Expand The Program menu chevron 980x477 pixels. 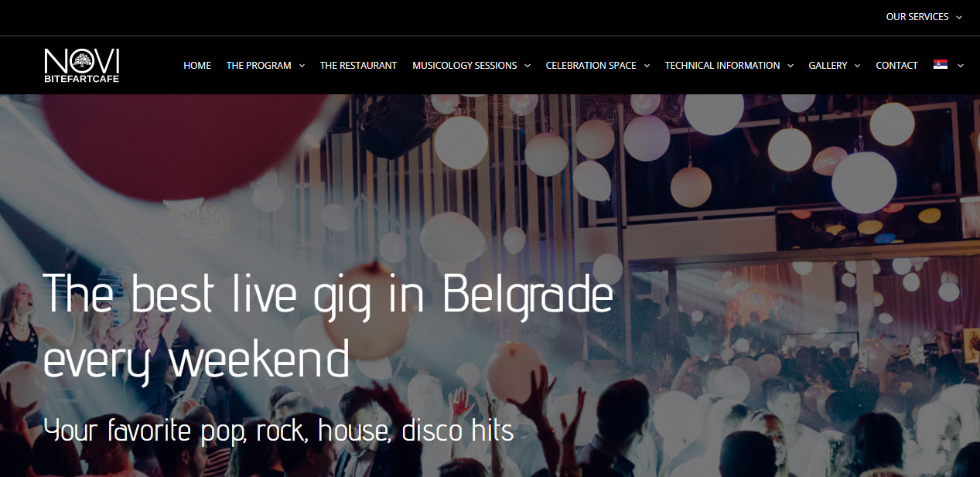tap(302, 66)
